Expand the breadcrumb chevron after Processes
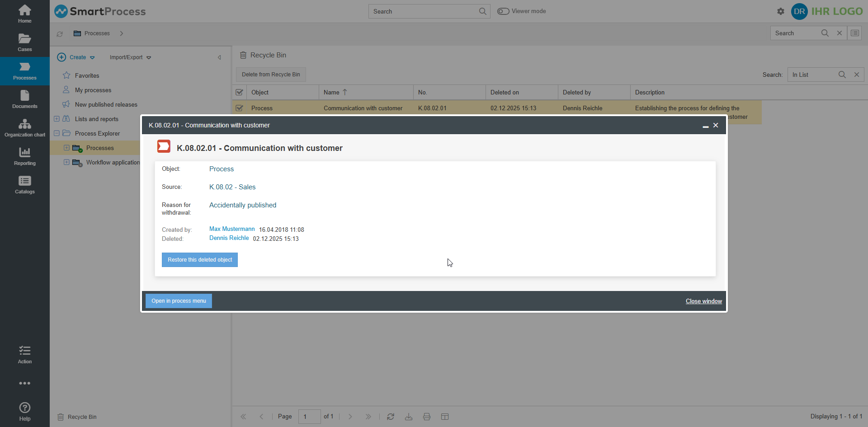This screenshot has width=868, height=427. [122, 33]
